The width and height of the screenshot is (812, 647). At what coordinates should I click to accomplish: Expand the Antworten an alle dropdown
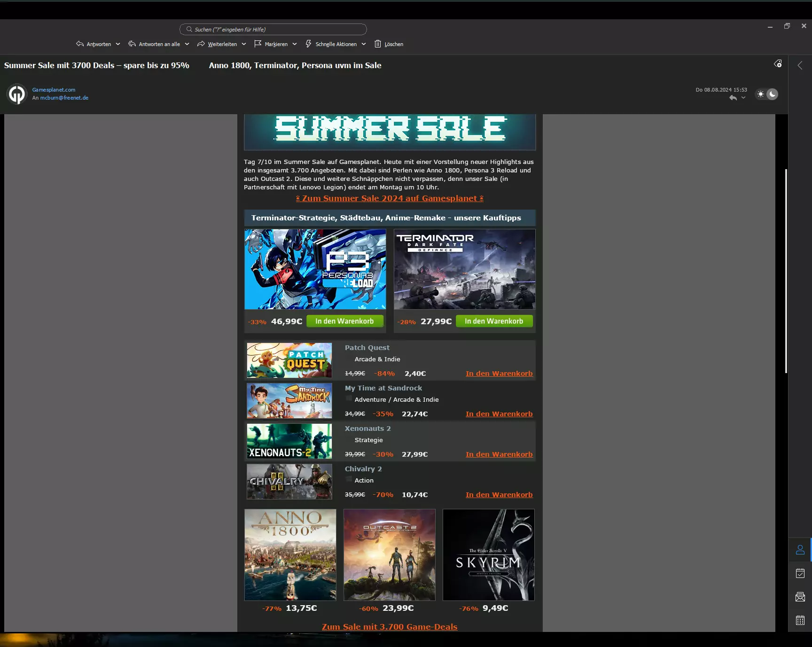click(187, 44)
